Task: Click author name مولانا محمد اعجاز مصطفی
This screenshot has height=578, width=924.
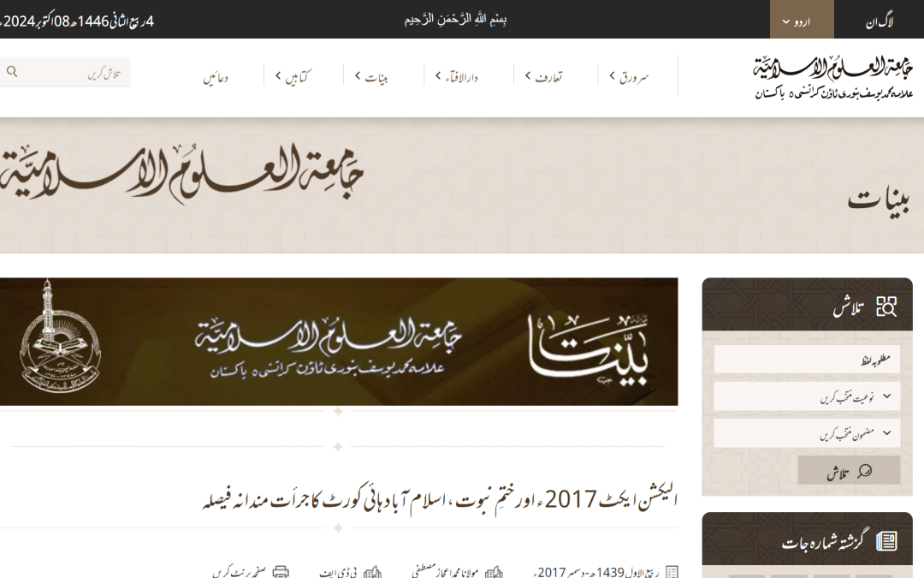Action: tap(445, 571)
